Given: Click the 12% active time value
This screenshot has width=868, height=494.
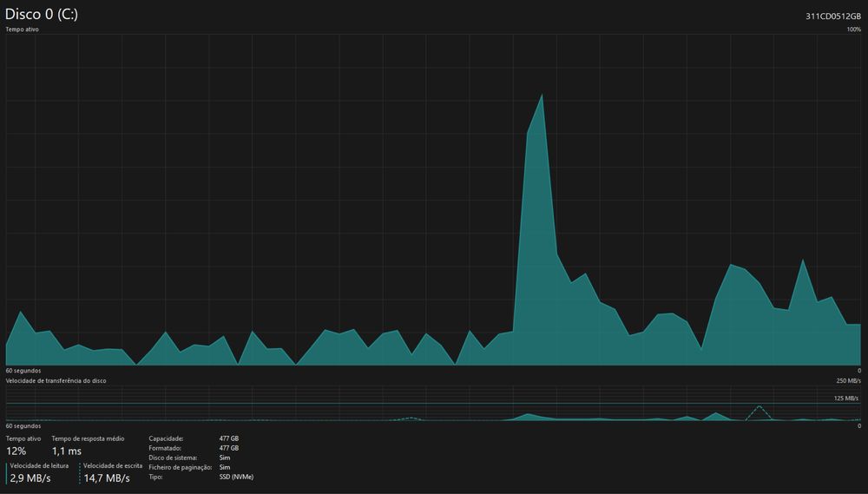Looking at the screenshot, I should tap(16, 451).
